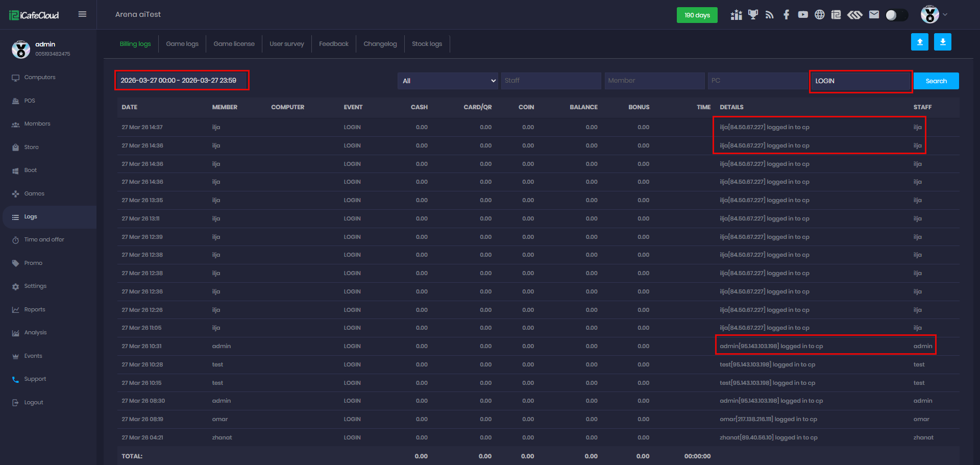Open the All event type dropdown
This screenshot has width=980, height=465.
click(448, 81)
